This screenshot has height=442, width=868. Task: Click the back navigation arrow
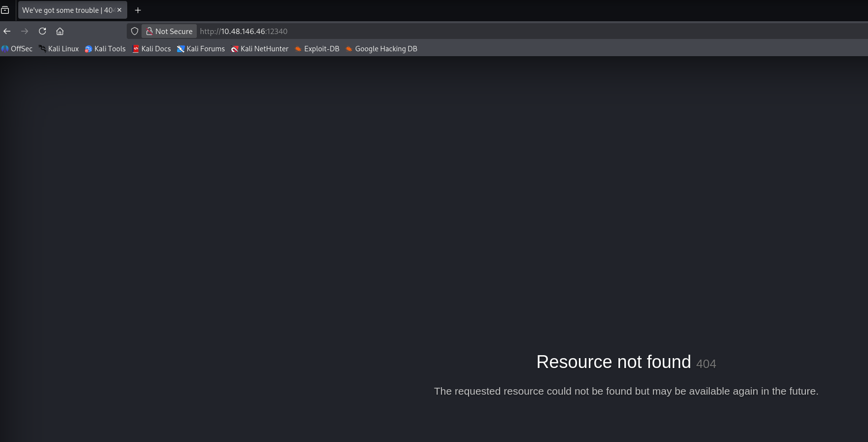(x=7, y=31)
